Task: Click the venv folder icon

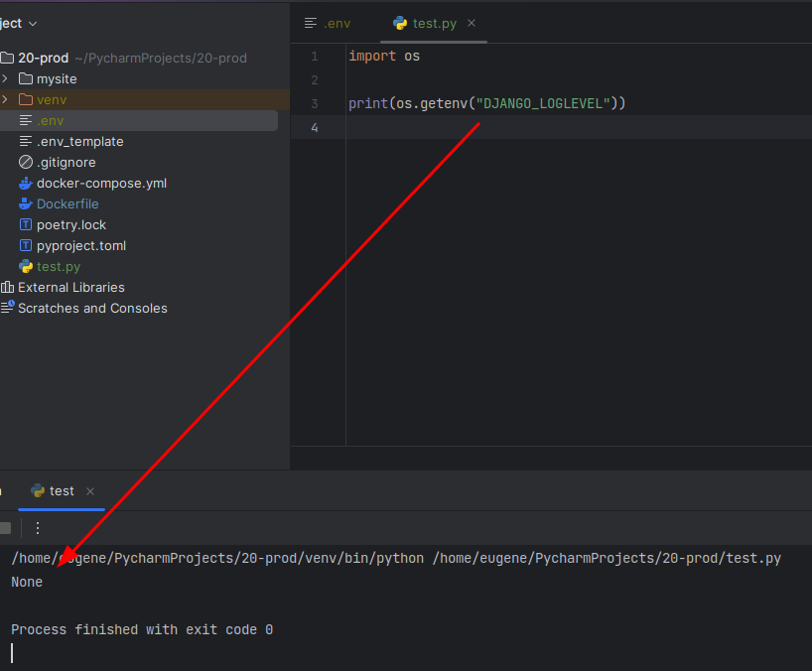Action: click(26, 99)
